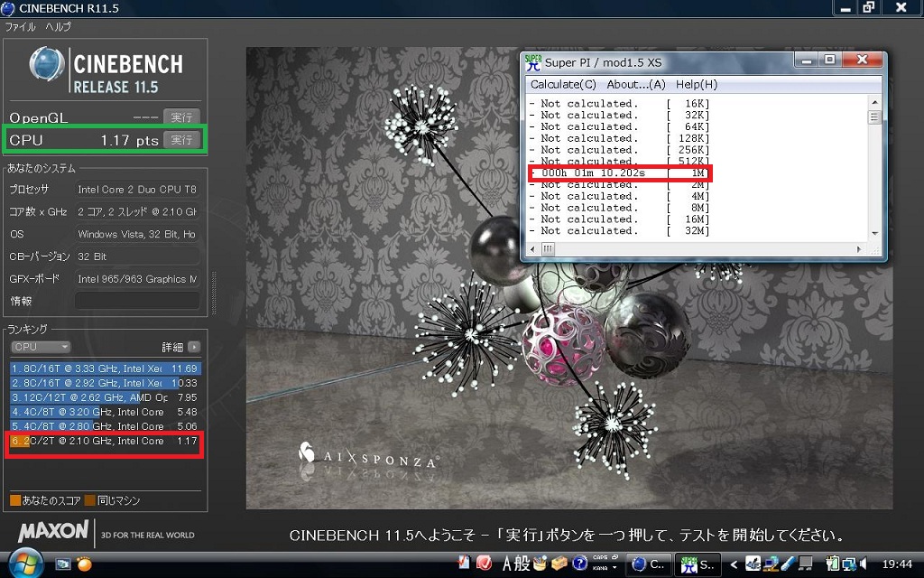Click the 16K Not calculated line

[619, 103]
